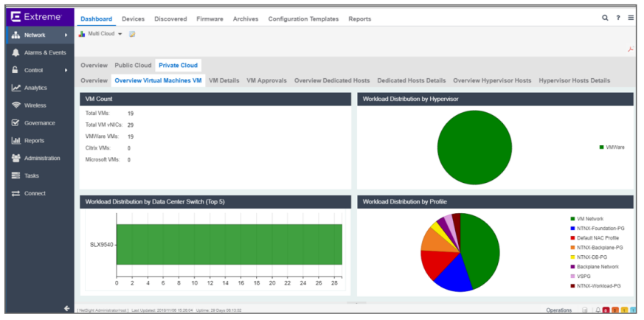Image resolution: width=644 pixels, height=320 pixels.
Task: Open the VM Approvals tab
Action: (x=266, y=80)
